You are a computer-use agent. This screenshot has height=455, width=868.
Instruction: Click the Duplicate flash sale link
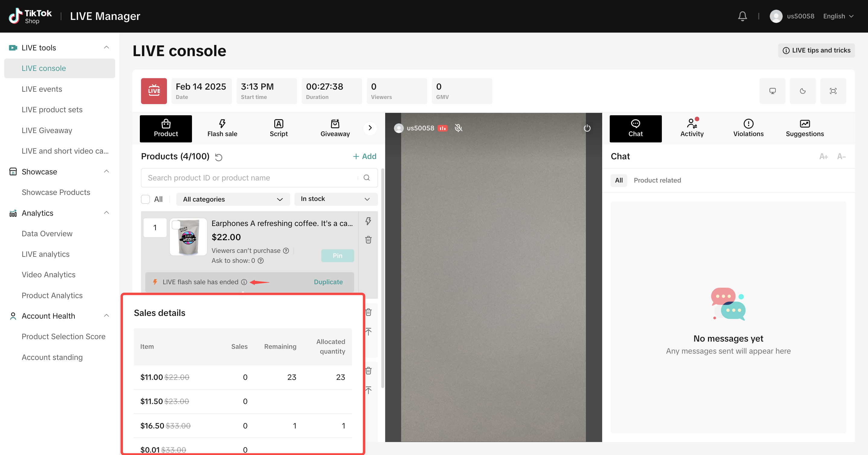click(x=328, y=282)
